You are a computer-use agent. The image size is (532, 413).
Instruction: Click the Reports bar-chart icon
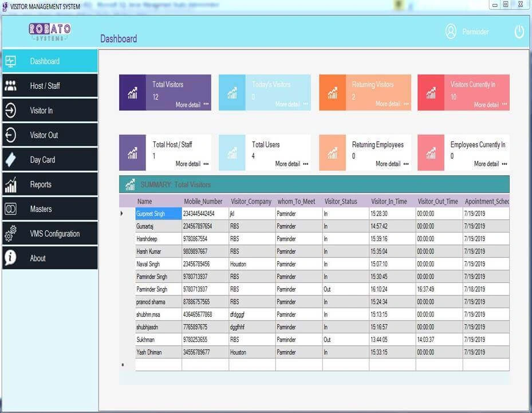pos(10,184)
